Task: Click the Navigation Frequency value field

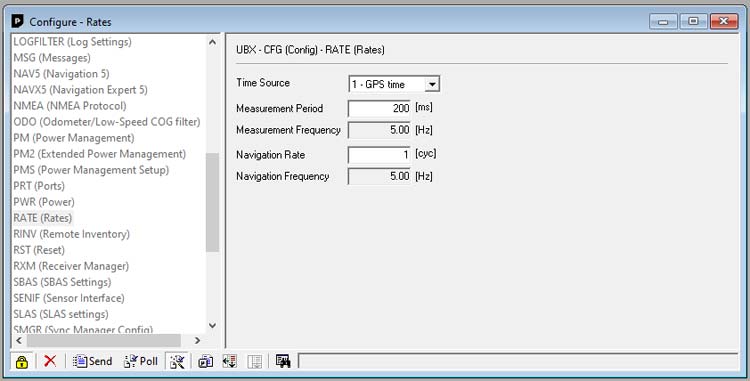Action: pyautogui.click(x=379, y=176)
